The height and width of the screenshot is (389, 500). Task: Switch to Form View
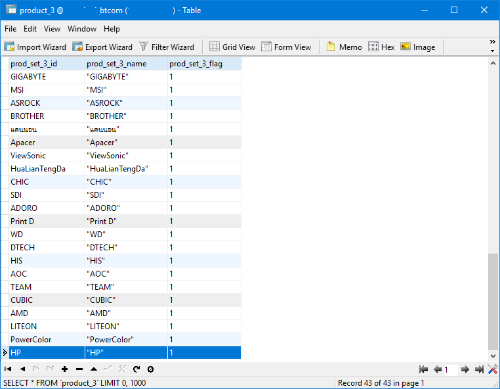pyautogui.click(x=286, y=47)
